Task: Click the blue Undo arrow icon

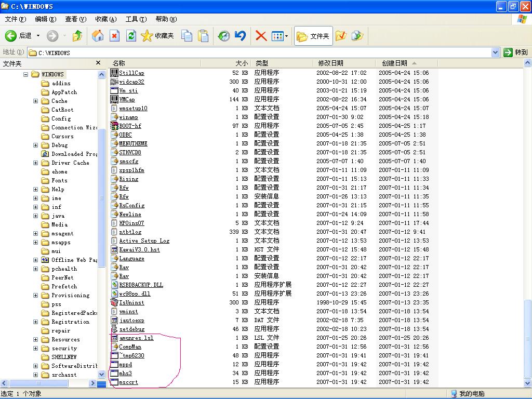Action: tap(240, 36)
